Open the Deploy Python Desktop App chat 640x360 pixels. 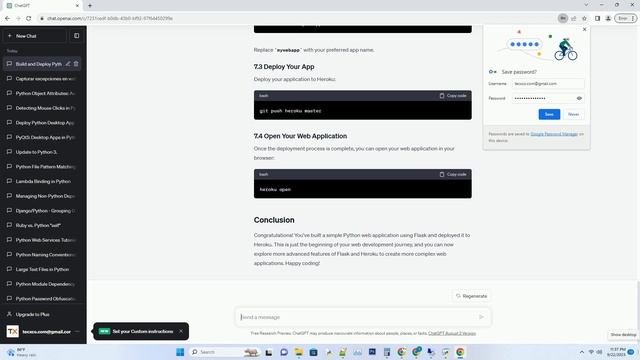tap(42, 122)
